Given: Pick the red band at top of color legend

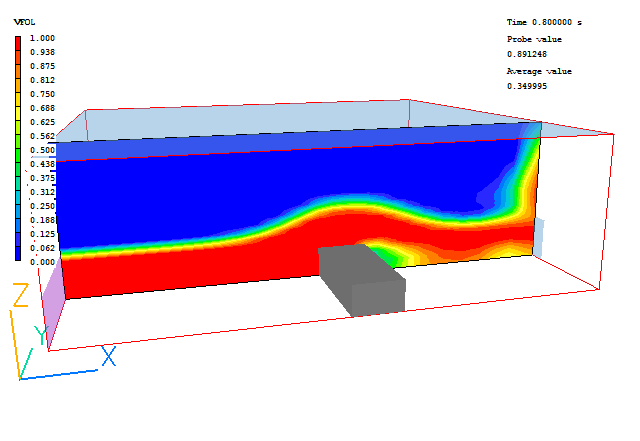Looking at the screenshot, I should (19, 44).
